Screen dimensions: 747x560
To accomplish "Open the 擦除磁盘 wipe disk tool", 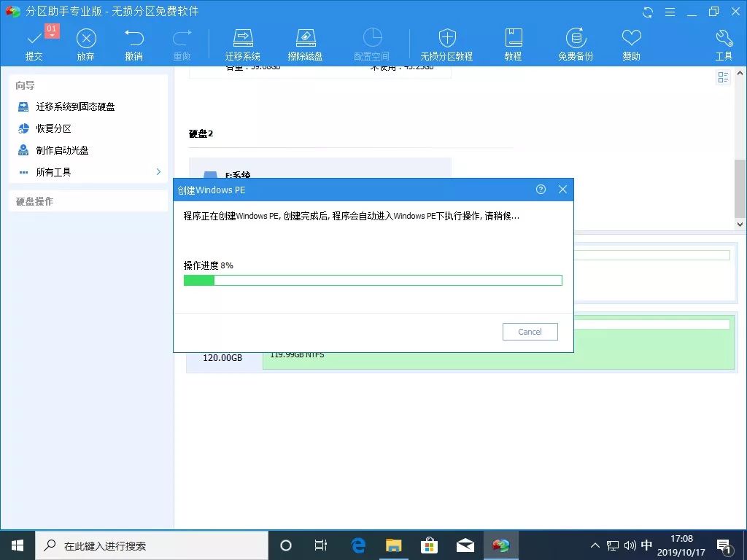I will pyautogui.click(x=306, y=45).
